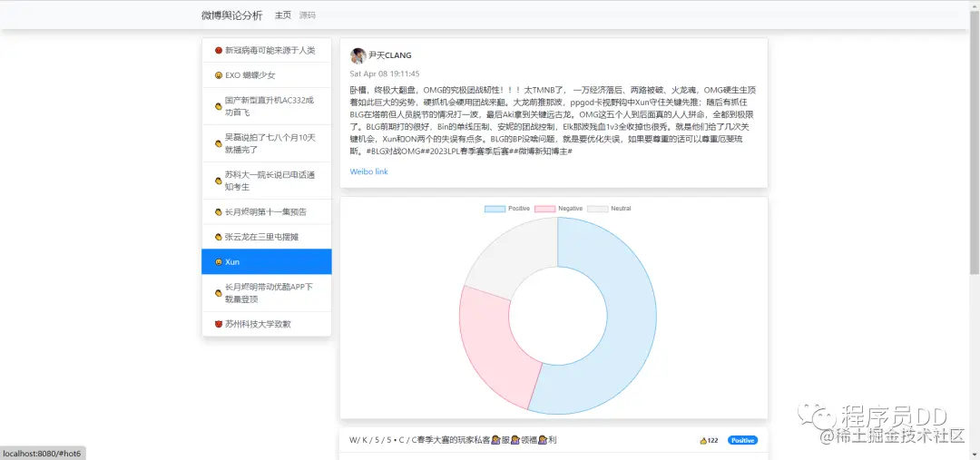980x460 pixels.
Task: Toggle the Neutral legend label on the chart
Action: point(621,208)
